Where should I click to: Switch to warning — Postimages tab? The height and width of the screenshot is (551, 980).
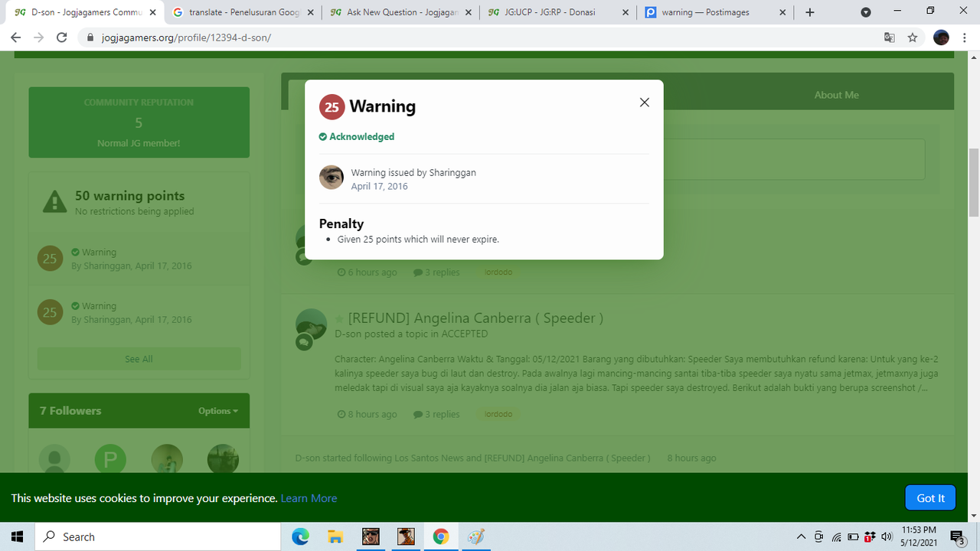(x=716, y=12)
